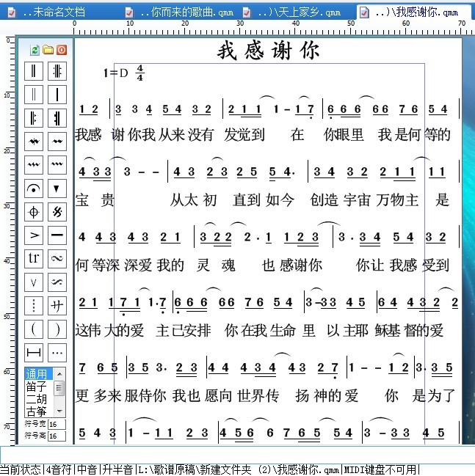Click the category list scrollbar thumb
This screenshot has height=476, width=475.
[59, 388]
